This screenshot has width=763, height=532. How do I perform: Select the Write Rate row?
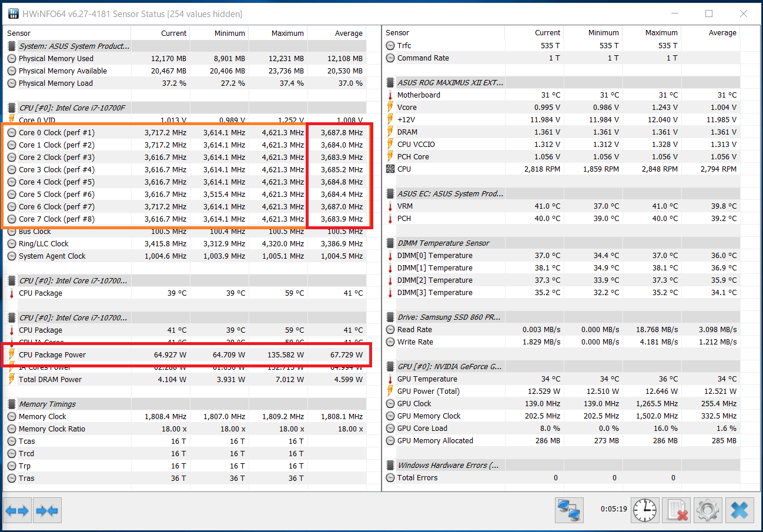561,342
